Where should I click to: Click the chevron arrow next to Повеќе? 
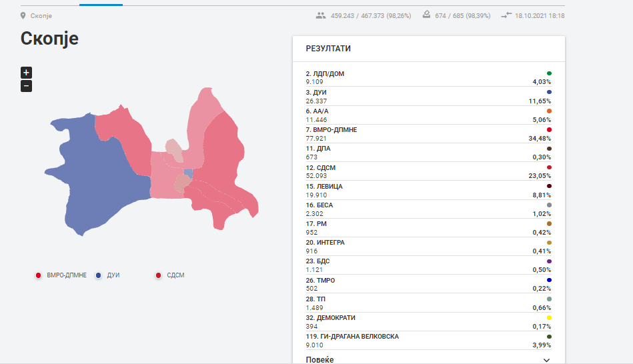pos(547,360)
